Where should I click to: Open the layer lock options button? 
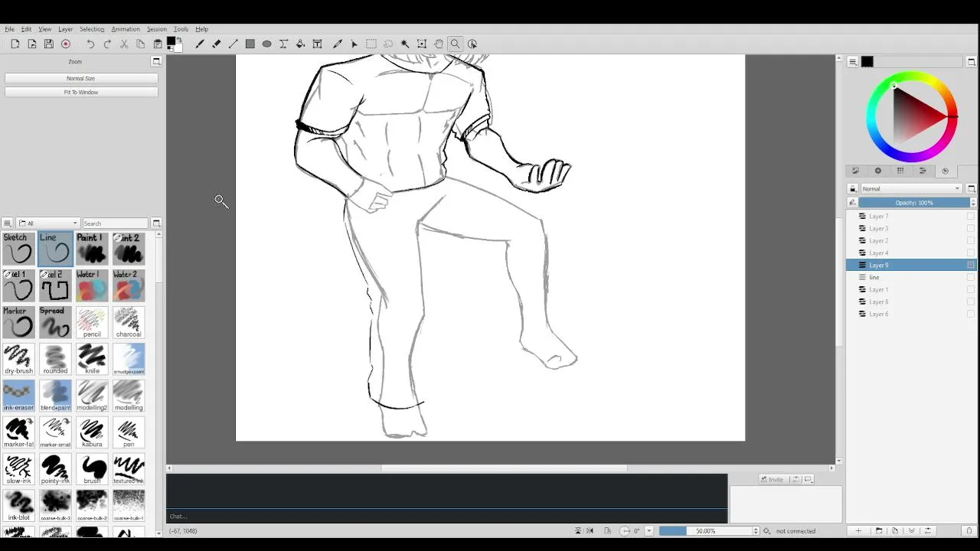click(852, 189)
